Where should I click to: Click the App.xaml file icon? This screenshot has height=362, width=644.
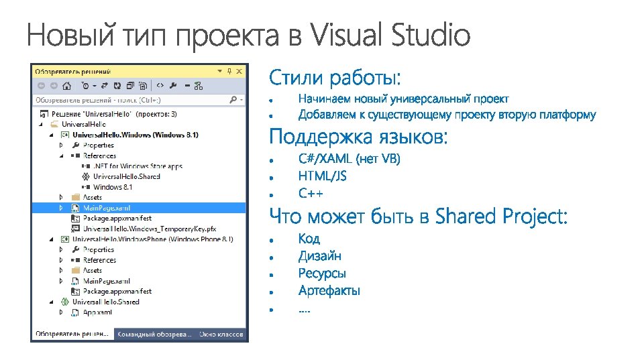(76, 312)
